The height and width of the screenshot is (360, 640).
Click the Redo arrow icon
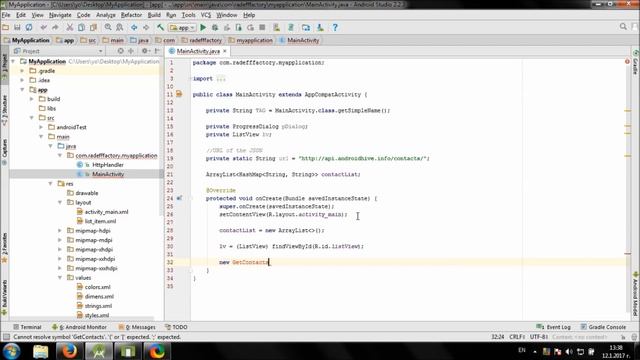(55, 27)
